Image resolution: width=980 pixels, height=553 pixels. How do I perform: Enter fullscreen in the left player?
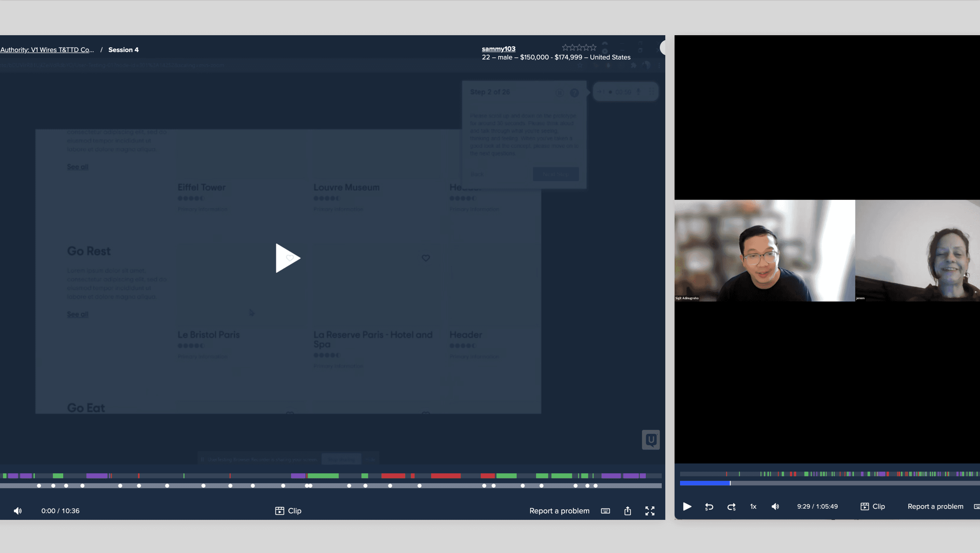(x=650, y=511)
